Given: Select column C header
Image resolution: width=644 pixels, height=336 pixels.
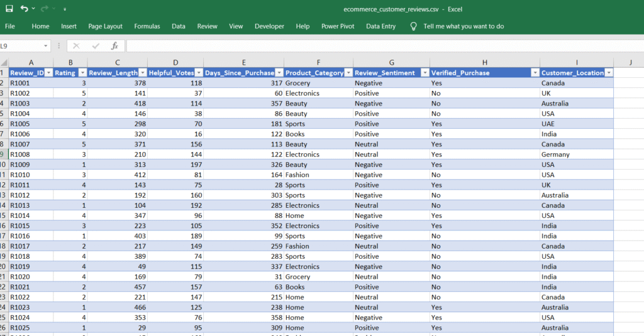Looking at the screenshot, I should 117,62.
